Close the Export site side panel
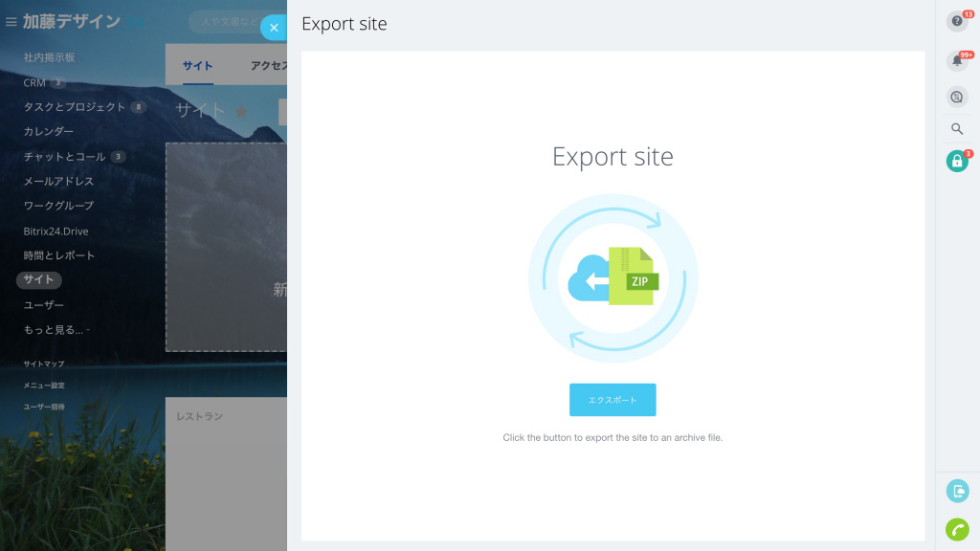The height and width of the screenshot is (551, 980). pyautogui.click(x=274, y=28)
